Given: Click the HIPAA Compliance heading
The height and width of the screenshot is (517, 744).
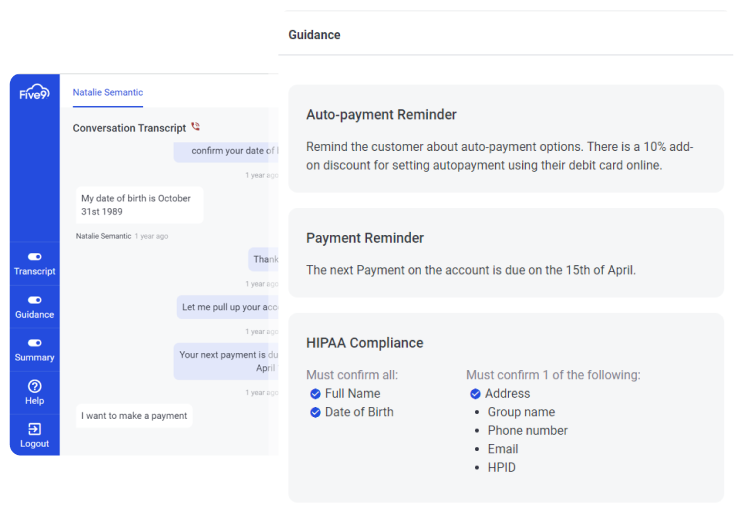Looking at the screenshot, I should coord(364,343).
